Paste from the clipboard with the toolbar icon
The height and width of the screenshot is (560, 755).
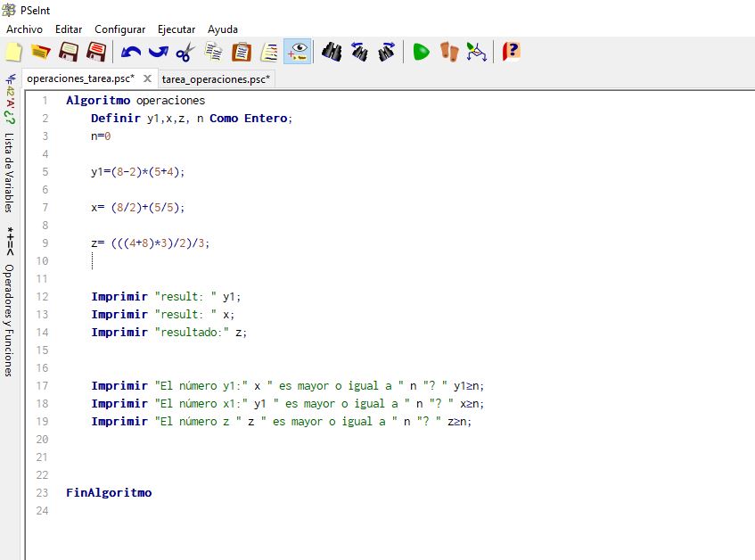click(x=242, y=52)
